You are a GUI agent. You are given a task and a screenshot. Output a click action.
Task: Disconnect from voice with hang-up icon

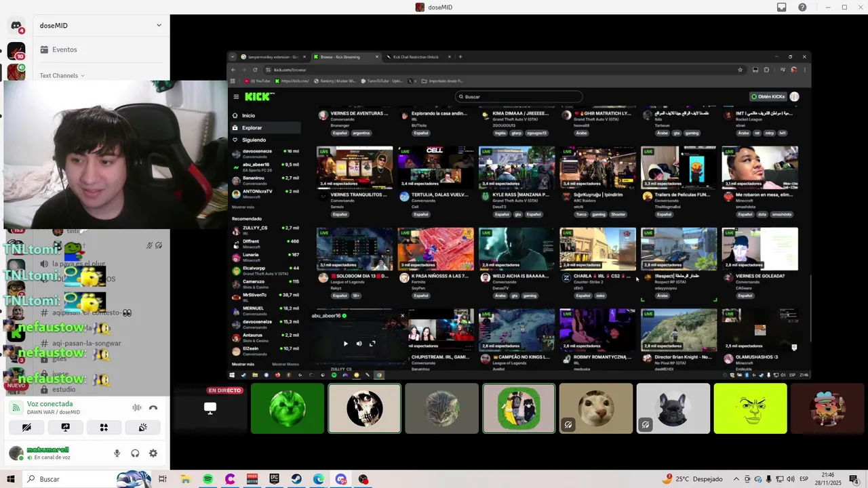tap(153, 407)
